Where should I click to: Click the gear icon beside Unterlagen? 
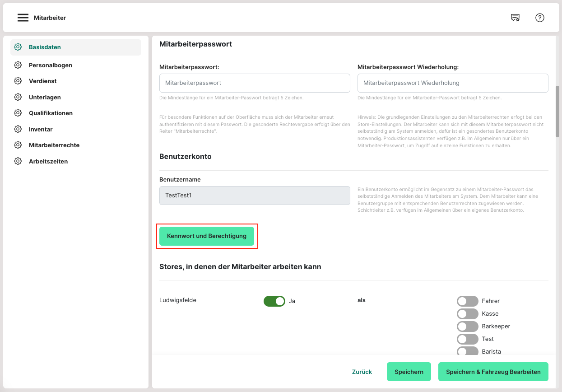tap(18, 97)
